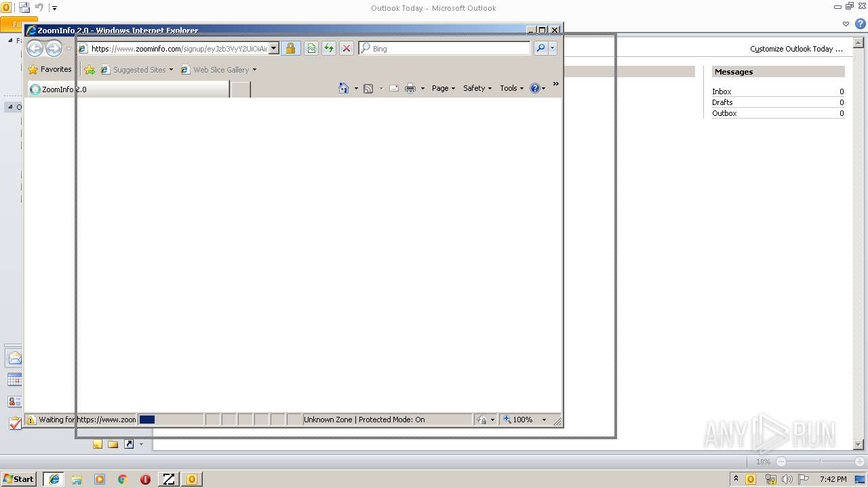This screenshot has height=488, width=868.
Task: Open the Windows Start menu
Action: click(18, 479)
